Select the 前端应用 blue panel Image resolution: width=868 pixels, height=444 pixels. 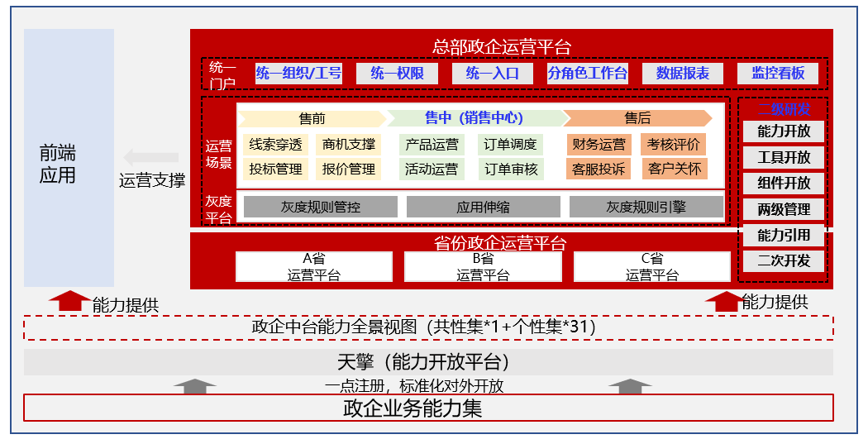69,157
